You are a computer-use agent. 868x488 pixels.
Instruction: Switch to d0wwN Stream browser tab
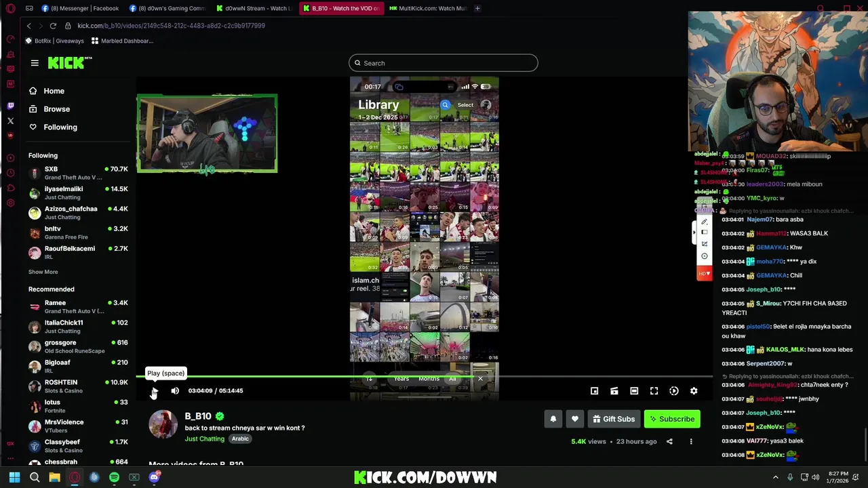(255, 8)
